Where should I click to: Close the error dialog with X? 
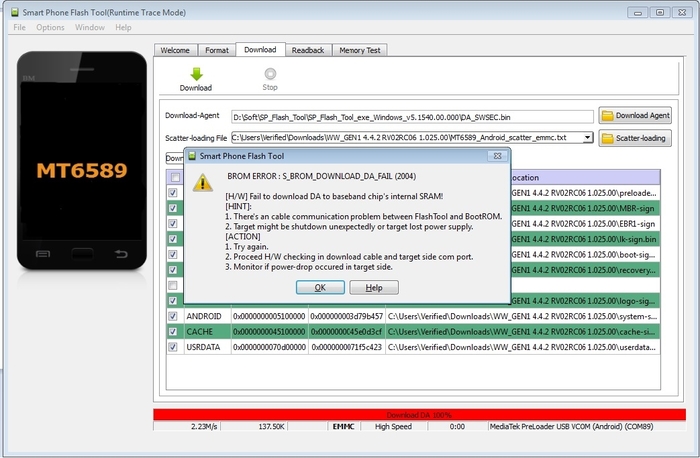click(500, 157)
